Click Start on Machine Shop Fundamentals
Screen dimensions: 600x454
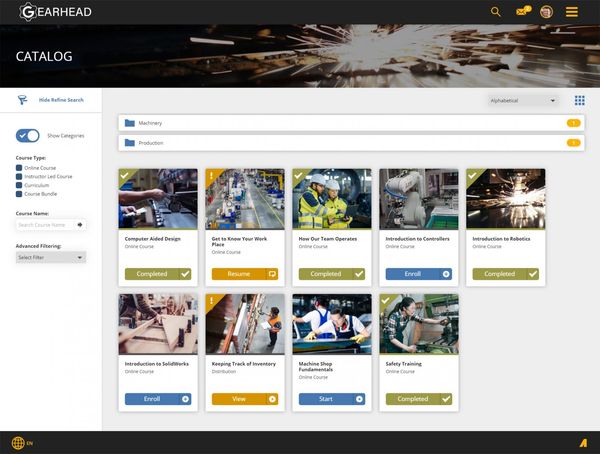click(332, 399)
